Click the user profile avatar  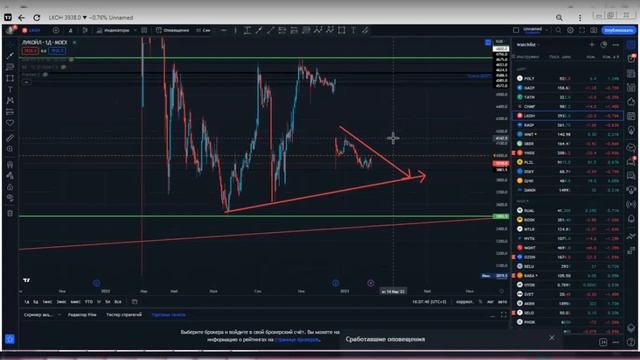pyautogui.click(x=10, y=30)
